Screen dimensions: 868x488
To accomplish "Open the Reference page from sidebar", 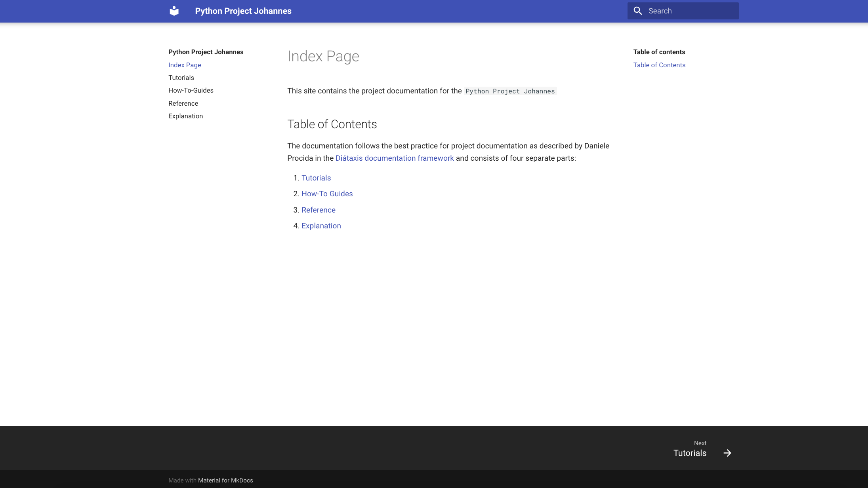I will 183,103.
